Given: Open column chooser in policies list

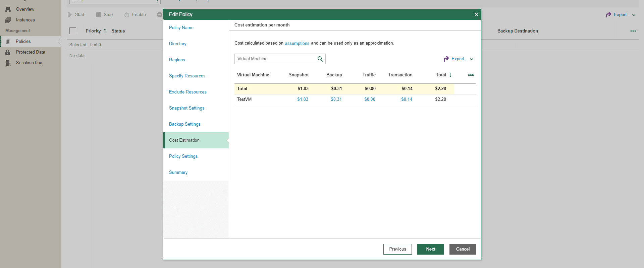Looking at the screenshot, I should pos(633,31).
